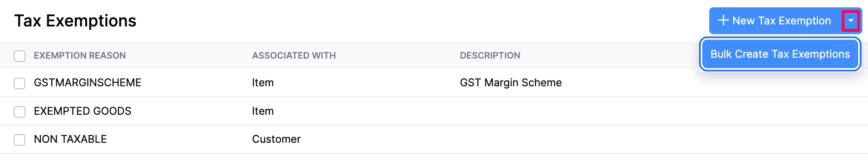Click the Description column header
868x166 pixels.
click(x=490, y=56)
